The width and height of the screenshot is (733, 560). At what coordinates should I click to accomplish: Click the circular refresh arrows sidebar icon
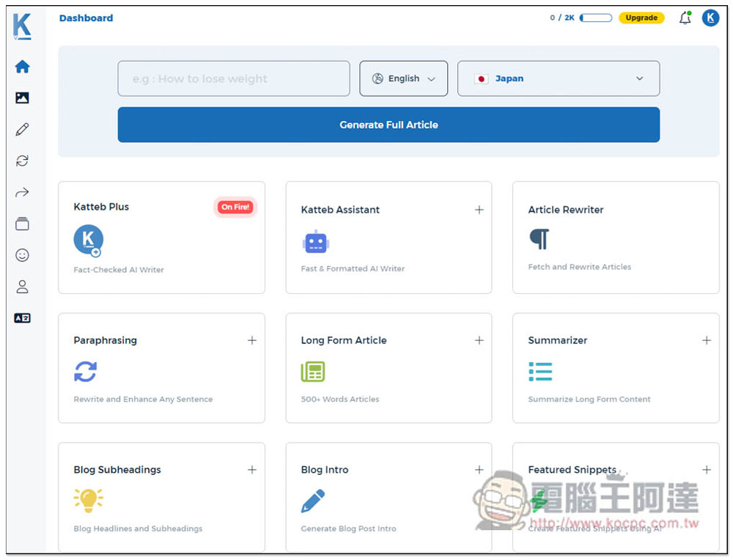(x=22, y=161)
